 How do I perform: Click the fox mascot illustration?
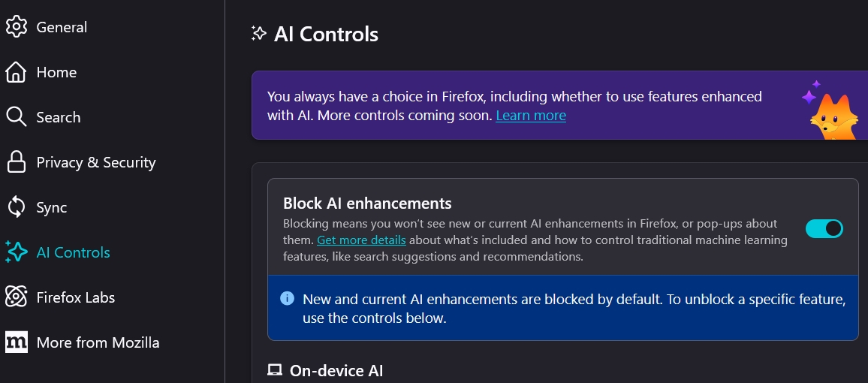click(x=832, y=113)
